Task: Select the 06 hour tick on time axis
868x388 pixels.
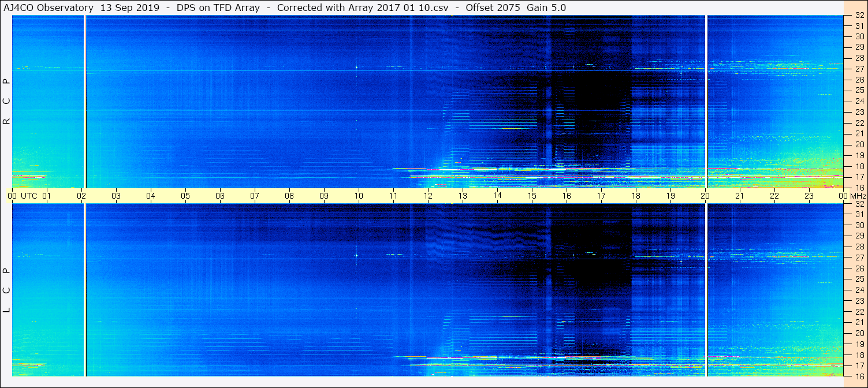Action: pyautogui.click(x=220, y=196)
